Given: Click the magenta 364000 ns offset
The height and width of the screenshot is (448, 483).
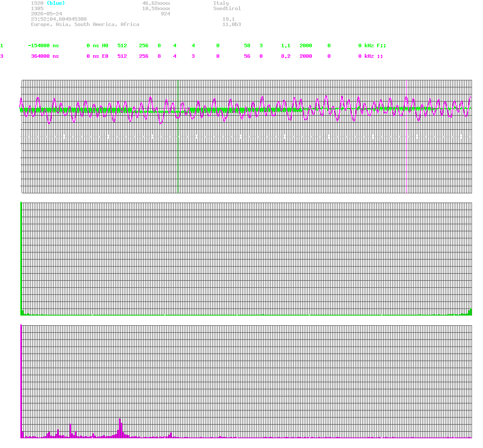Looking at the screenshot, I should point(45,56).
